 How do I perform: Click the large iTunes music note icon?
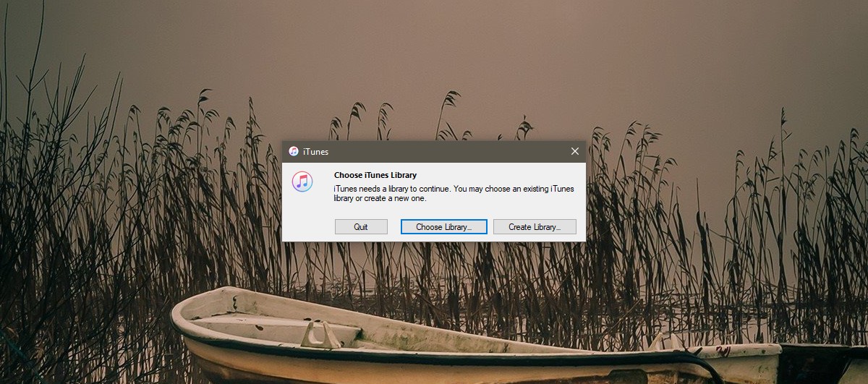(x=302, y=182)
